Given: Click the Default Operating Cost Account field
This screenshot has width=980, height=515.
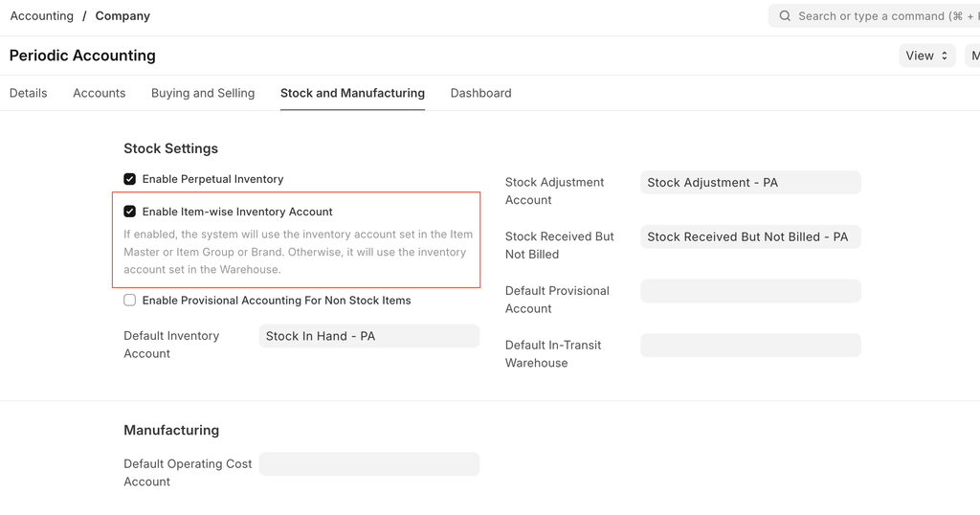Looking at the screenshot, I should click(368, 464).
